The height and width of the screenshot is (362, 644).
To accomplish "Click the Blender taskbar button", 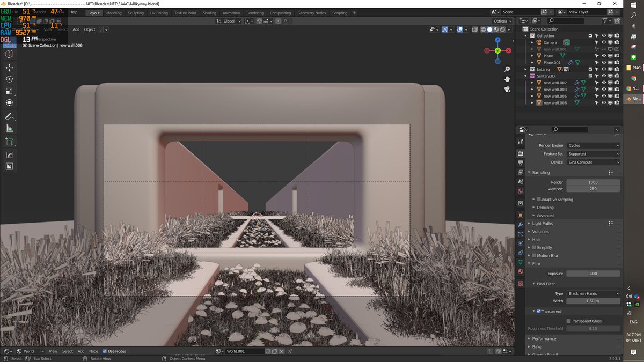I will pyautogui.click(x=634, y=99).
